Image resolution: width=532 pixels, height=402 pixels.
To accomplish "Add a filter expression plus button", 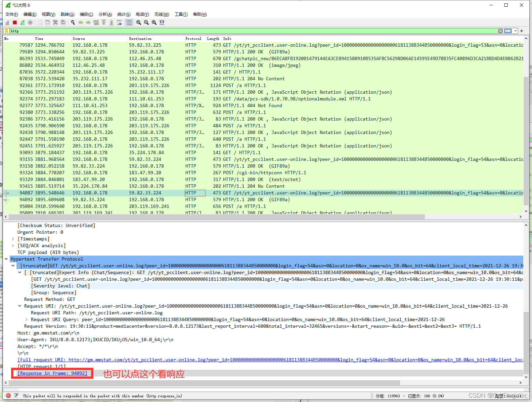I will [x=522, y=31].
